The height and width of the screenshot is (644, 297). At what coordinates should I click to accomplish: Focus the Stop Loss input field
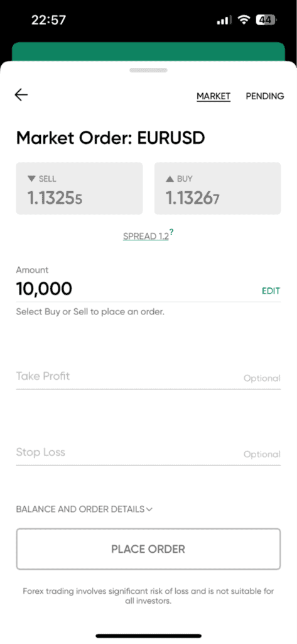[x=148, y=453]
